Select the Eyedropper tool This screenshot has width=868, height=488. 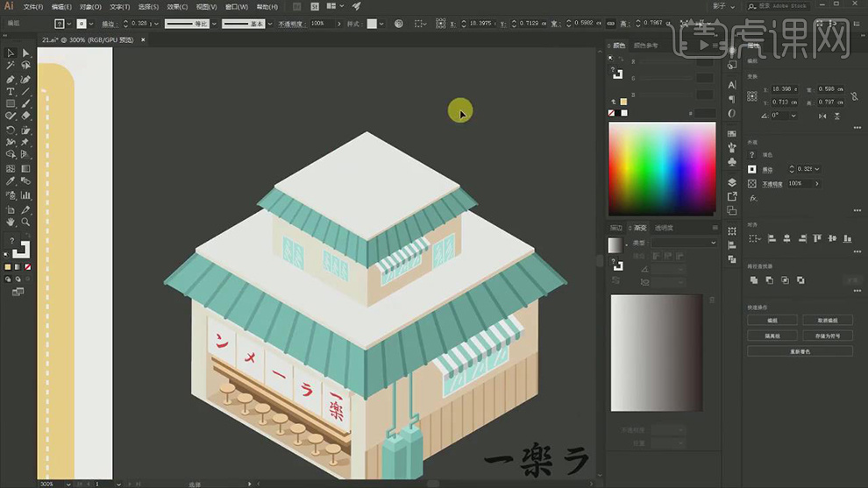coord(11,182)
